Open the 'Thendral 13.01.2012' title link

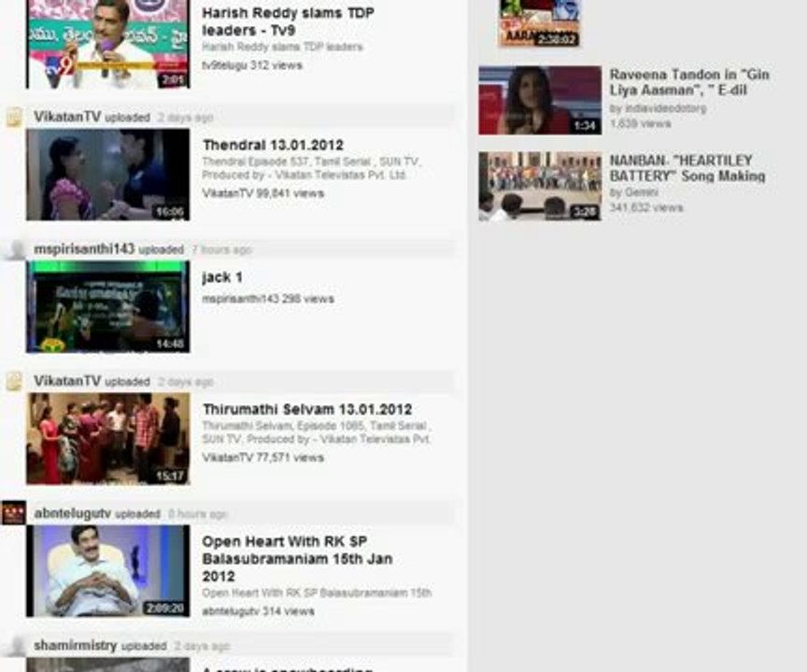[273, 145]
